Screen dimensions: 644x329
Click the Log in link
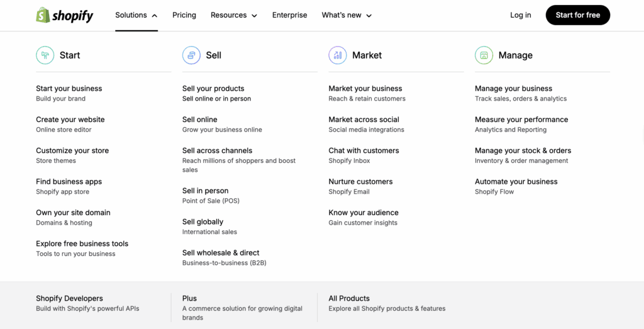[520, 15]
